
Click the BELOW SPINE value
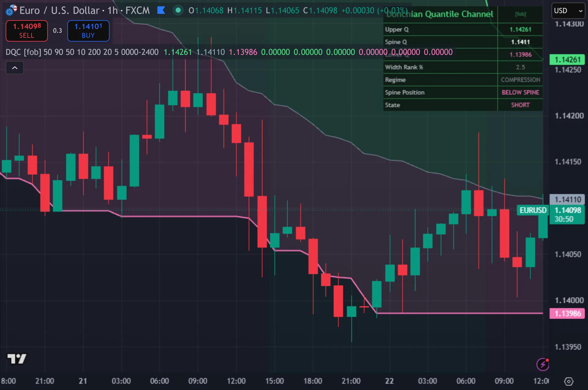pyautogui.click(x=520, y=92)
